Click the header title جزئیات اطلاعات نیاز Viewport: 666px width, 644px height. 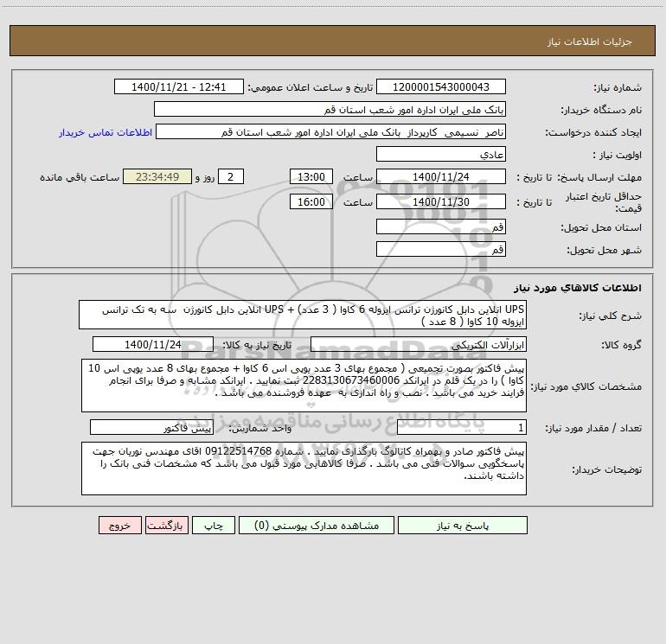[590, 41]
